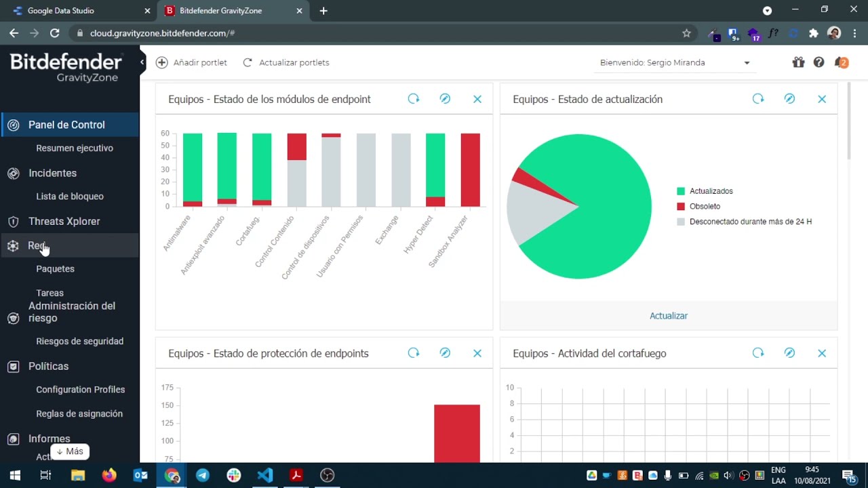Click the Más scroll-down button
The width and height of the screenshot is (868, 488).
pyautogui.click(x=69, y=451)
